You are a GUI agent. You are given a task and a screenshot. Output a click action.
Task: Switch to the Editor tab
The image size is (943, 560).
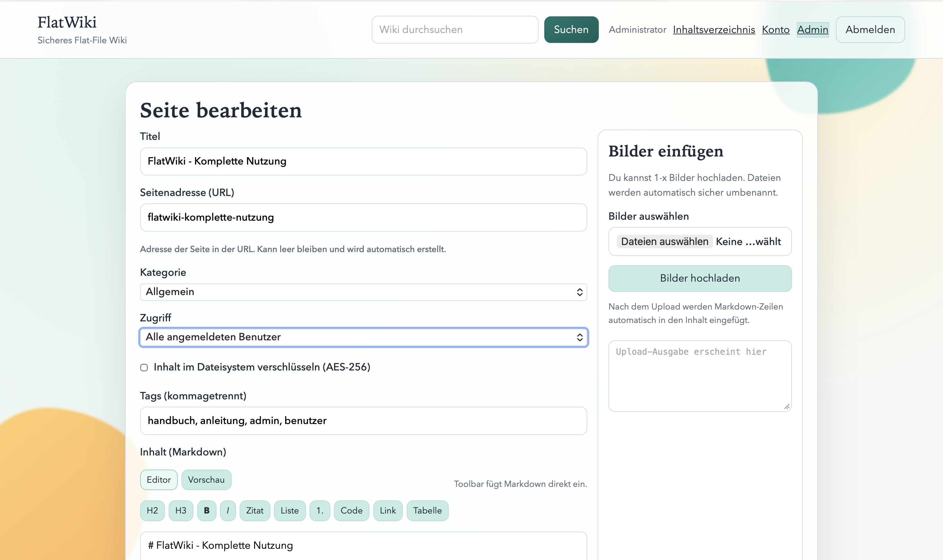coord(158,479)
